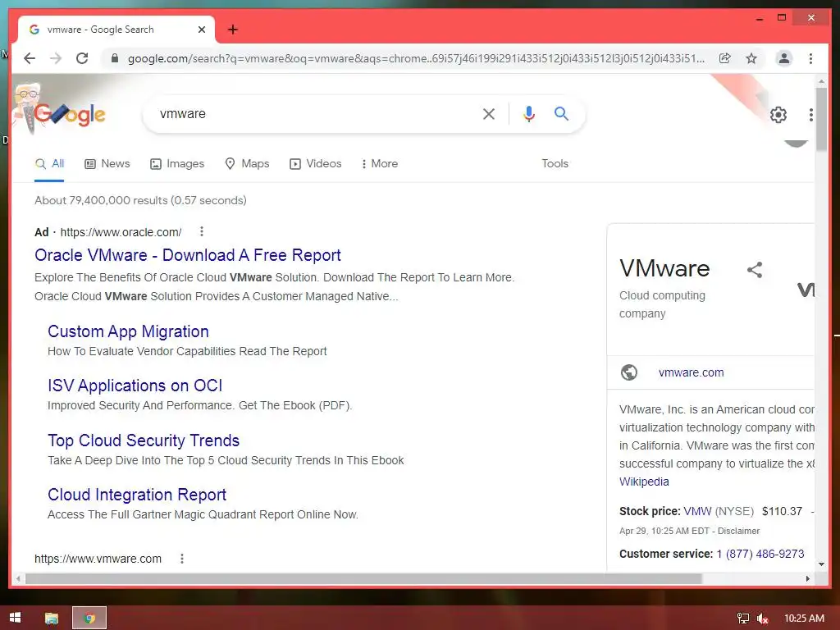Click the Chrome taskbar button
Screen dimensions: 840x630
point(89,619)
